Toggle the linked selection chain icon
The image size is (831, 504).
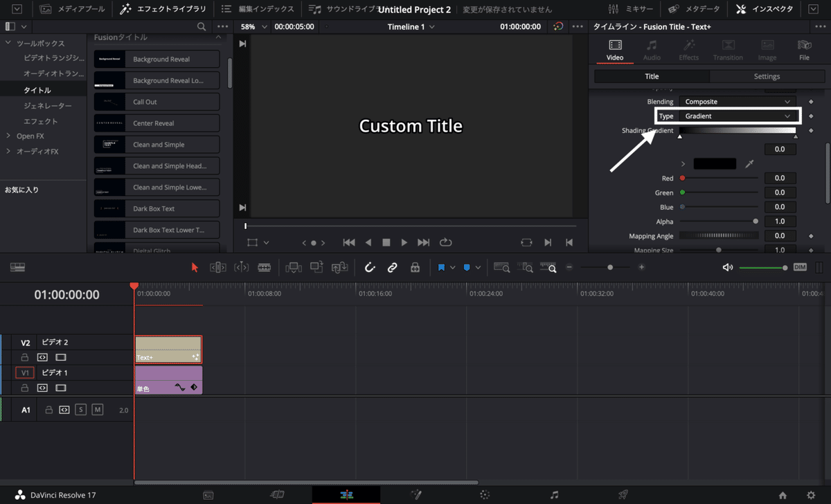[392, 267]
